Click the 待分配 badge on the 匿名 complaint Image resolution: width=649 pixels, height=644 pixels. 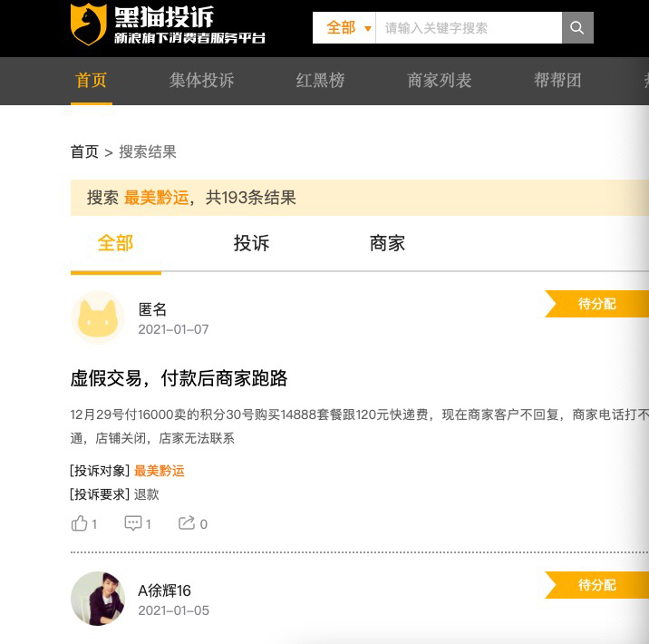tap(596, 304)
